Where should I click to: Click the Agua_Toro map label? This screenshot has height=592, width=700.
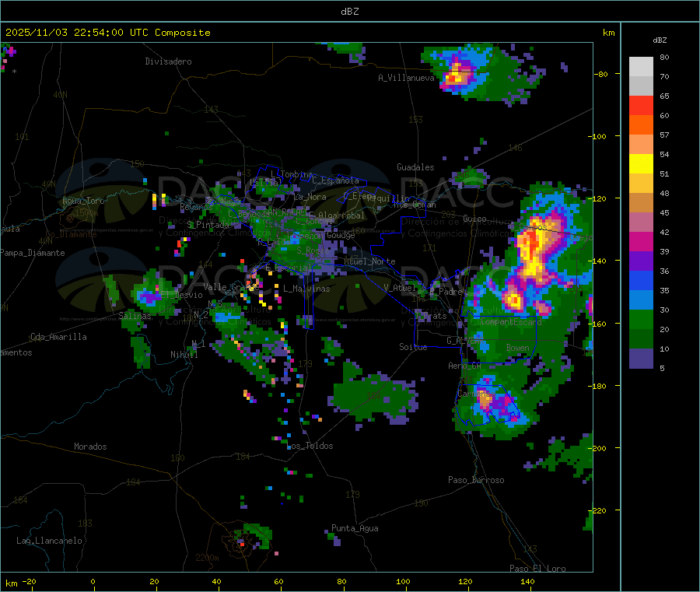(x=83, y=201)
